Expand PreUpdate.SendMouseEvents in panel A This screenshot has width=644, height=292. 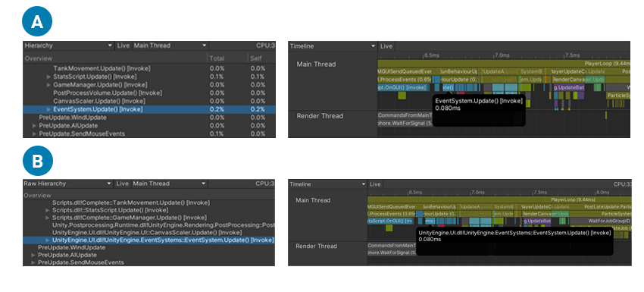[35, 133]
